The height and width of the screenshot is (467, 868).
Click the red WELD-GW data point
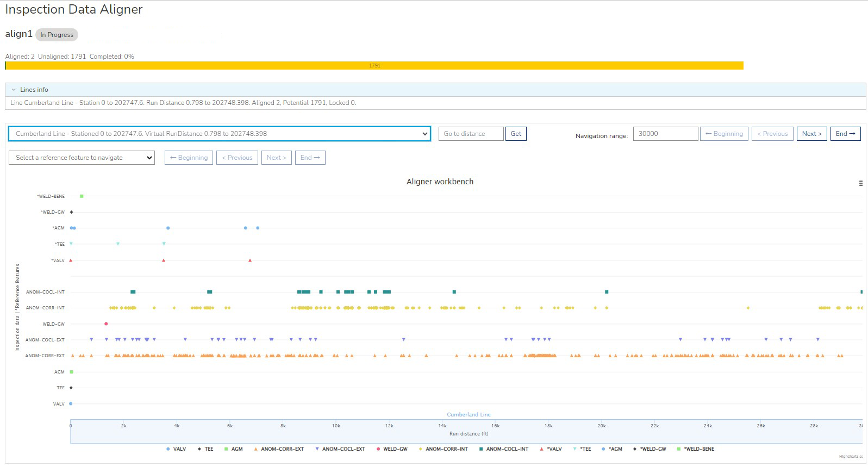106,324
